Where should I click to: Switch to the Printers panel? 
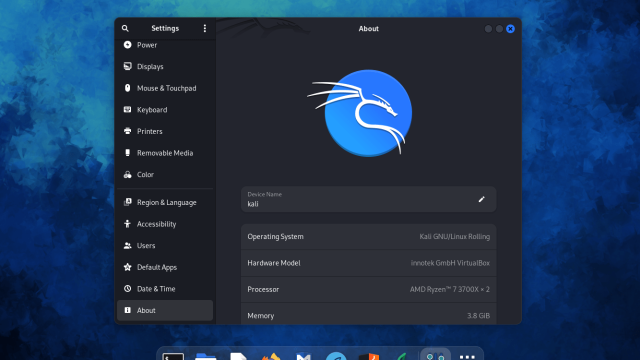tap(165, 131)
